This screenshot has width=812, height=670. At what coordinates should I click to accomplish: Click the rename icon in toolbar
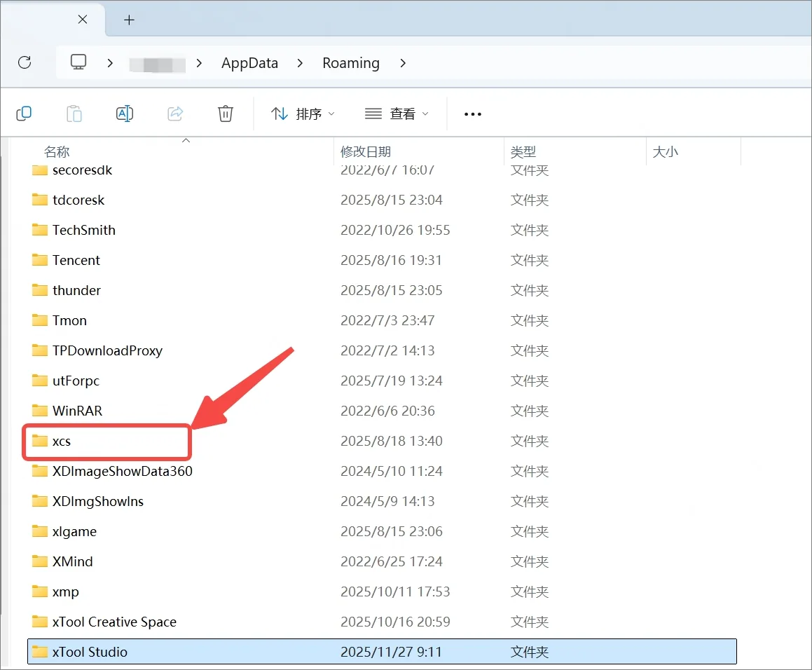pyautogui.click(x=125, y=114)
